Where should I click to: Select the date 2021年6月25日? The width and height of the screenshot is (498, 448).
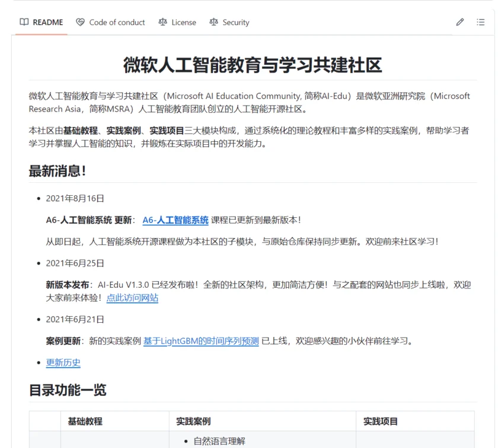(x=75, y=263)
